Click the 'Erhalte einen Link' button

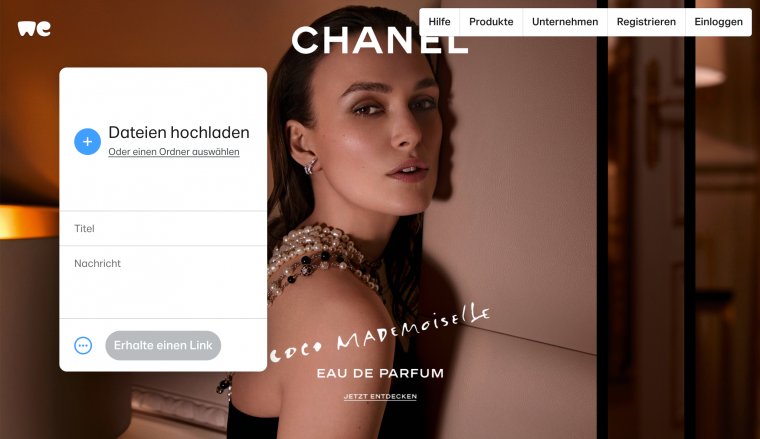(163, 345)
